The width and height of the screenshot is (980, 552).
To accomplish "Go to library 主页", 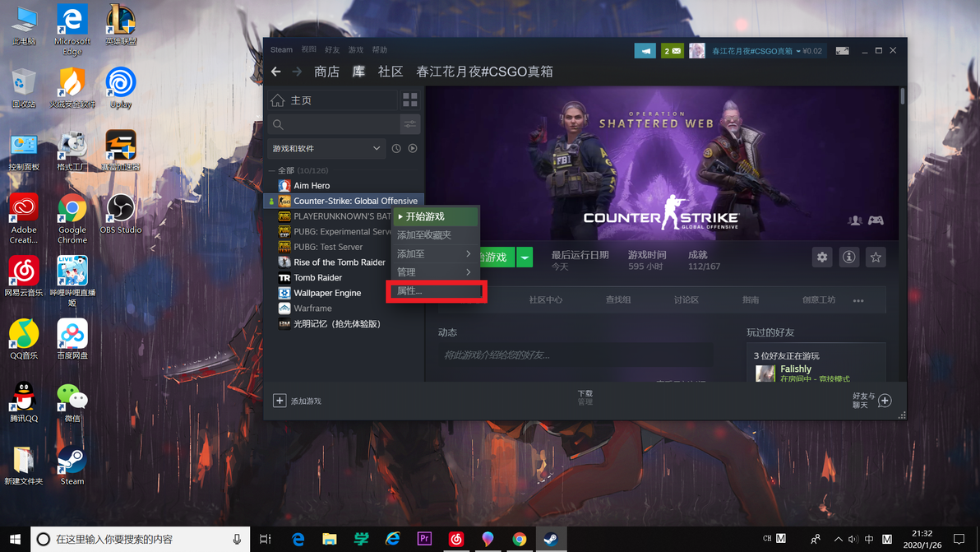I will [333, 100].
